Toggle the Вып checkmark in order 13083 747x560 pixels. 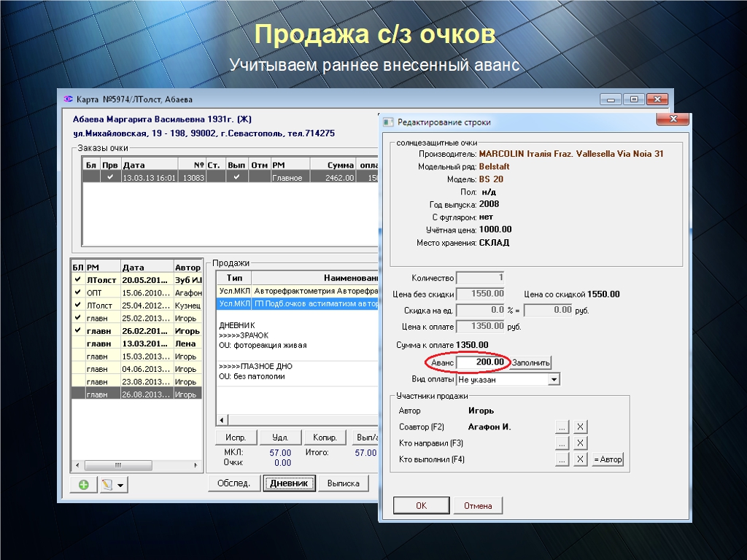(236, 177)
